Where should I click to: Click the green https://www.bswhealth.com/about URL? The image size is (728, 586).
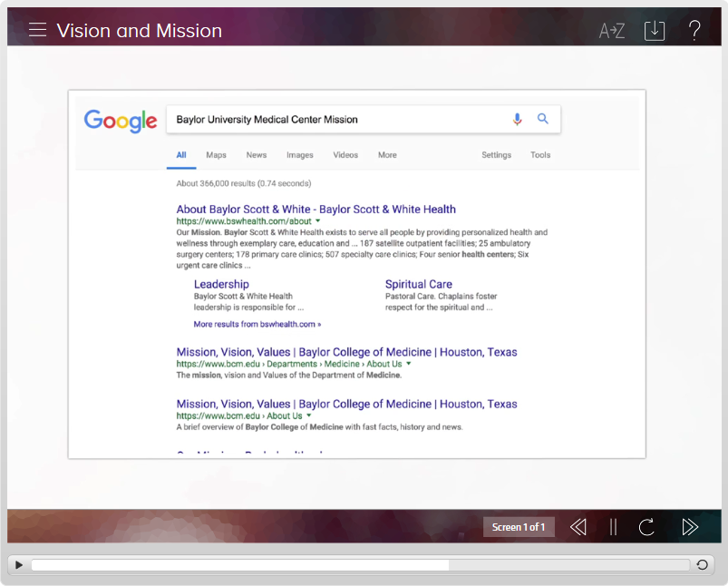coord(244,221)
